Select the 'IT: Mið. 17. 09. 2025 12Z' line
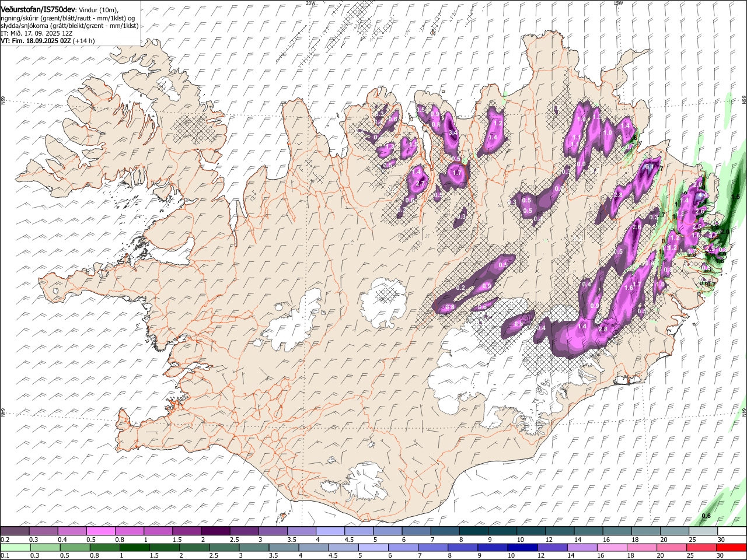The width and height of the screenshot is (747, 560). coord(37,33)
